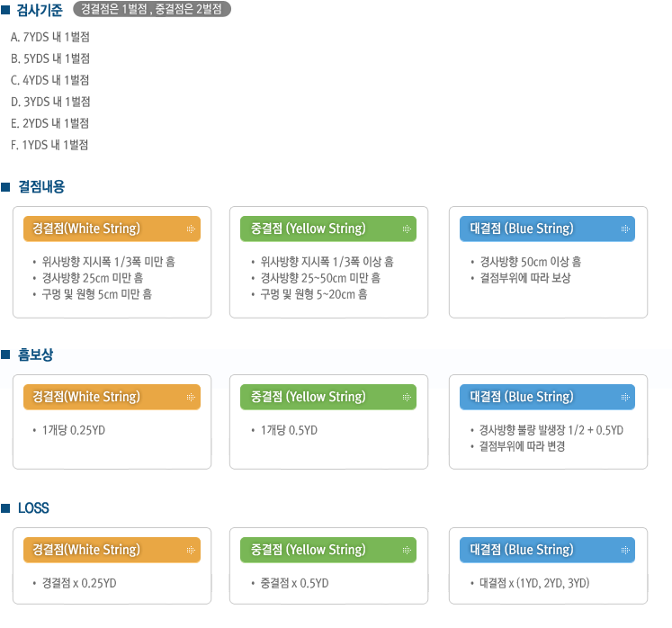672x628 pixels.
Task: Select the LOSS section heading
Action: point(33,508)
